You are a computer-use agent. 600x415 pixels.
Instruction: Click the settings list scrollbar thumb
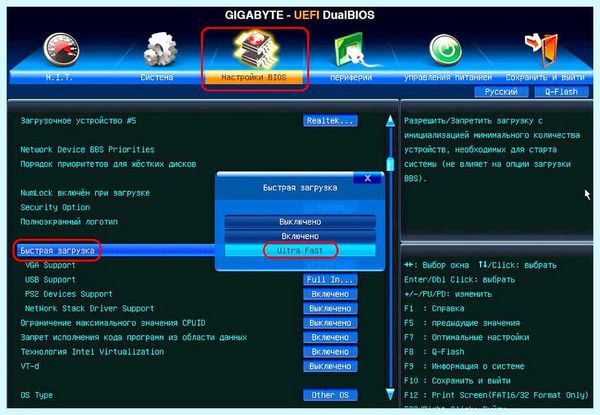[390, 164]
